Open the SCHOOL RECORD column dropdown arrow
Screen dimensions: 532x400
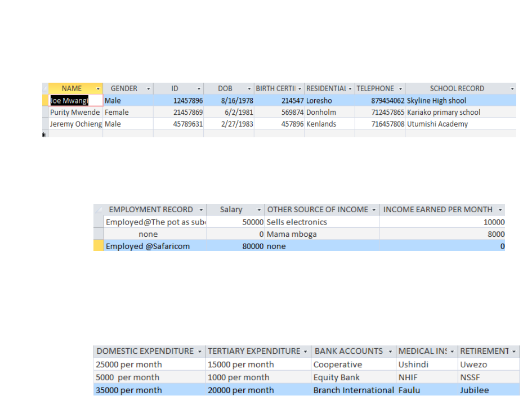[512, 89]
